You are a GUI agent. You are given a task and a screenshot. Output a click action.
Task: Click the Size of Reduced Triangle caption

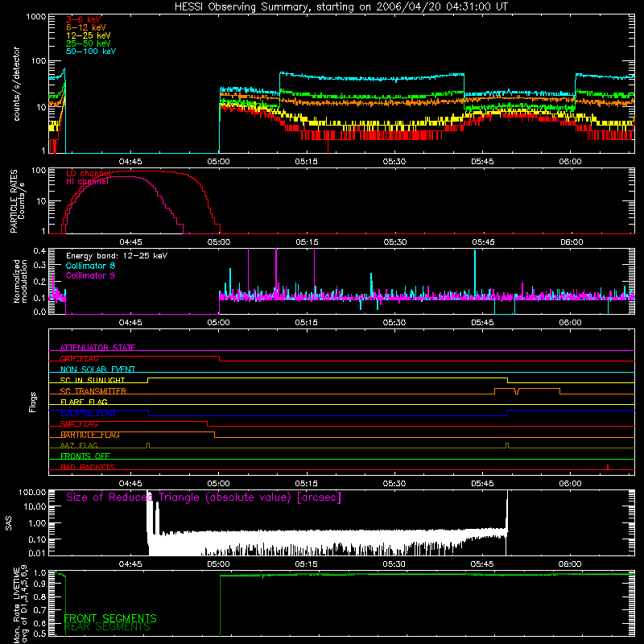click(204, 497)
